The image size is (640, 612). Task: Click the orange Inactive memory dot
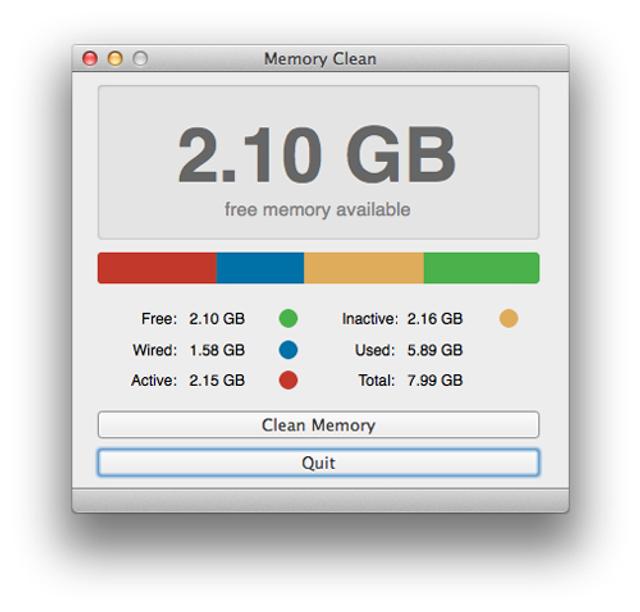[509, 319]
